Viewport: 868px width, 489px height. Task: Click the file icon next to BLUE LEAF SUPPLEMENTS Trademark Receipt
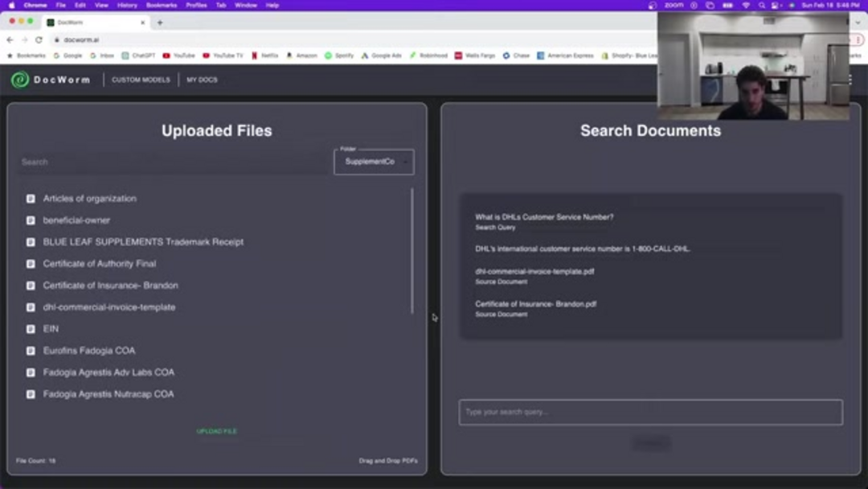click(x=30, y=241)
